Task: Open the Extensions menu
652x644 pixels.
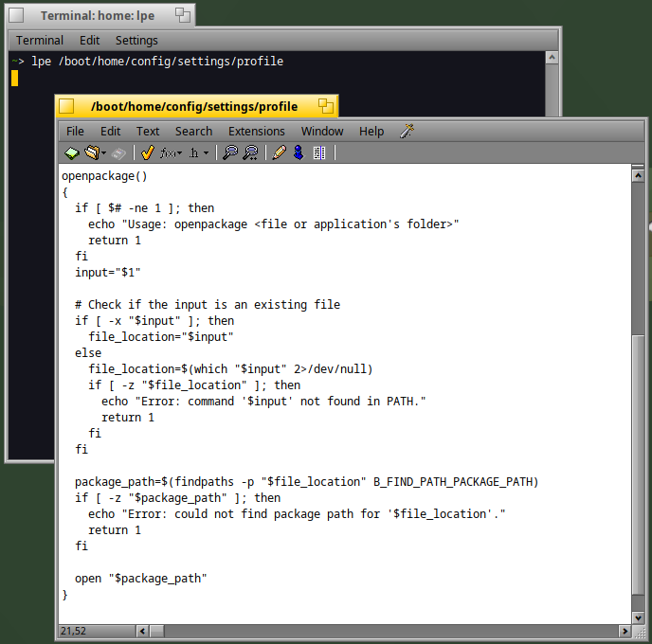Action: pos(257,132)
